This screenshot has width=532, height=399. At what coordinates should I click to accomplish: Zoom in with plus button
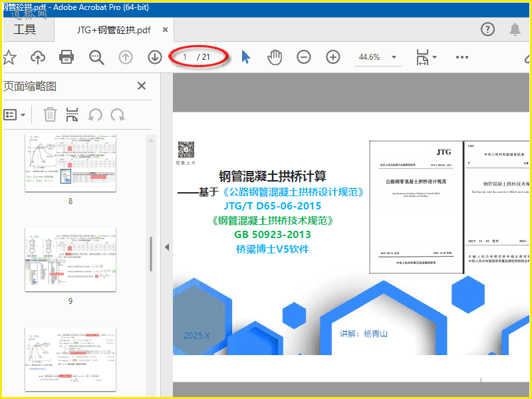pos(333,57)
